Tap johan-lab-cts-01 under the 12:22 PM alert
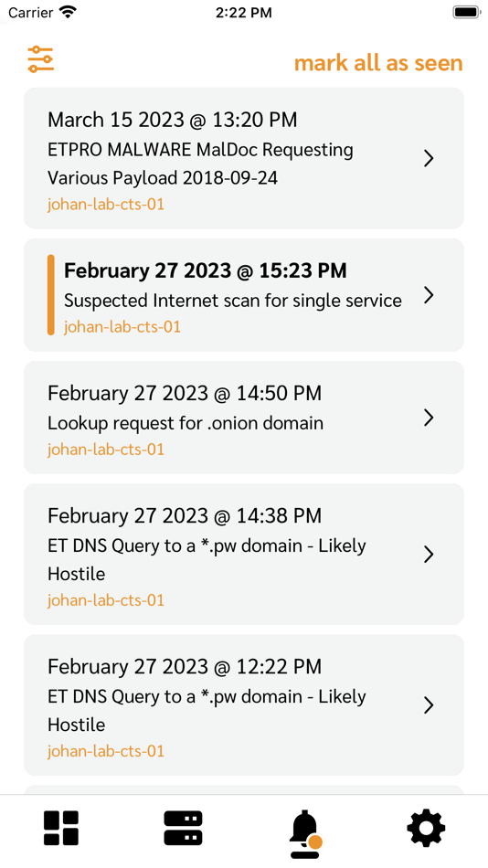This screenshot has width=488, height=868. click(106, 751)
